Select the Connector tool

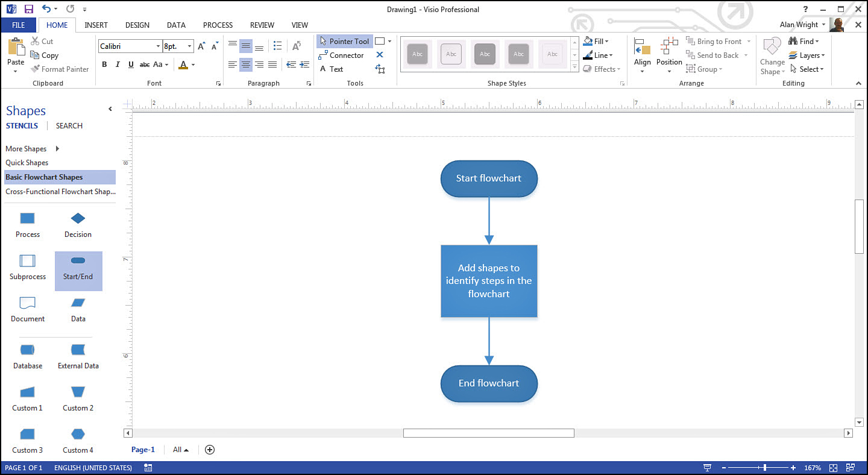[341, 55]
